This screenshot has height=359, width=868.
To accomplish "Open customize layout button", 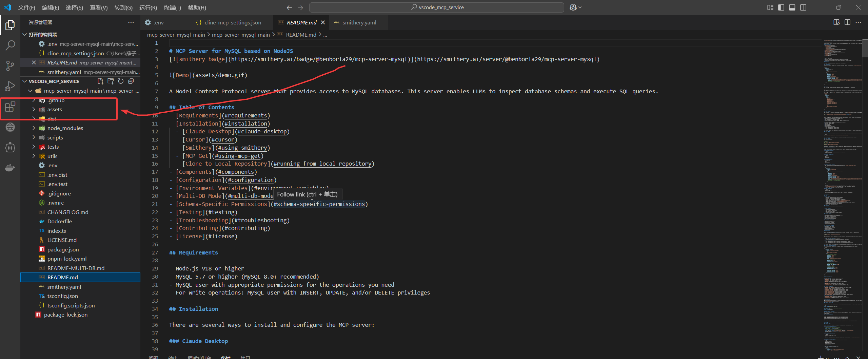I will [770, 7].
